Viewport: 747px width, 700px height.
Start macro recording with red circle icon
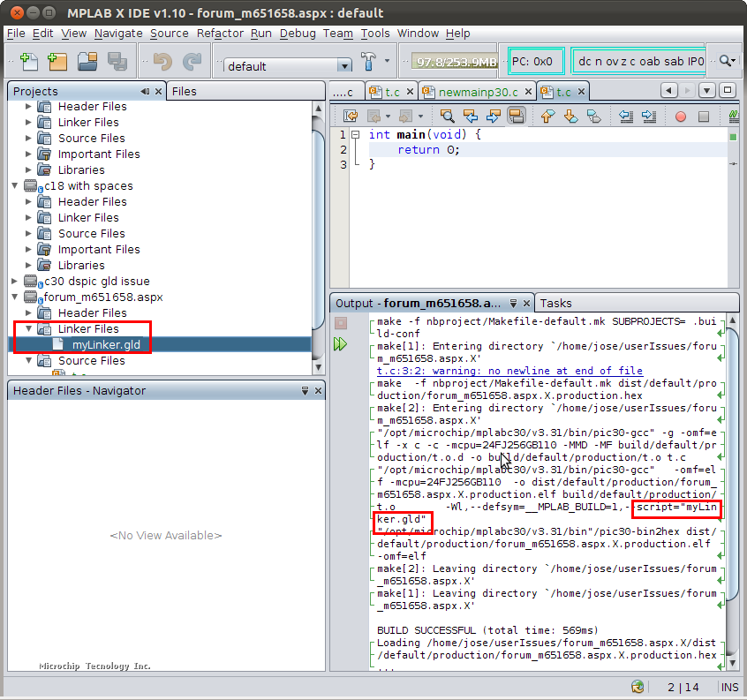point(680,117)
